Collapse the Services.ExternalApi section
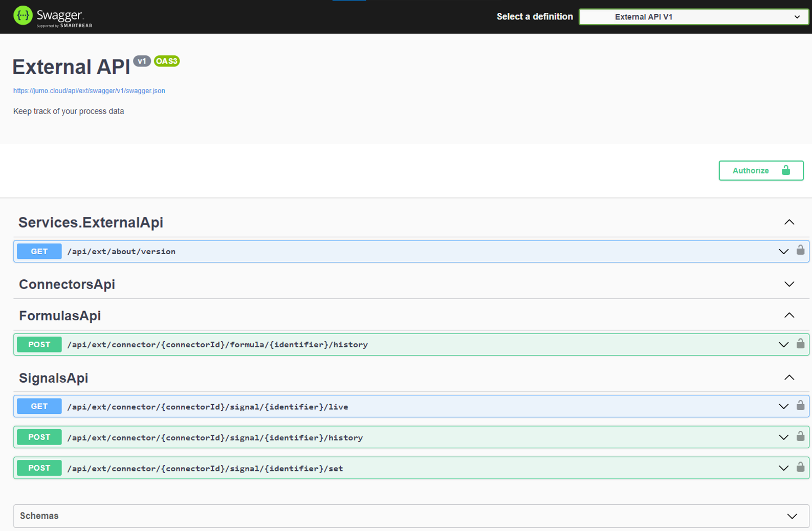The width and height of the screenshot is (812, 531). click(x=789, y=222)
